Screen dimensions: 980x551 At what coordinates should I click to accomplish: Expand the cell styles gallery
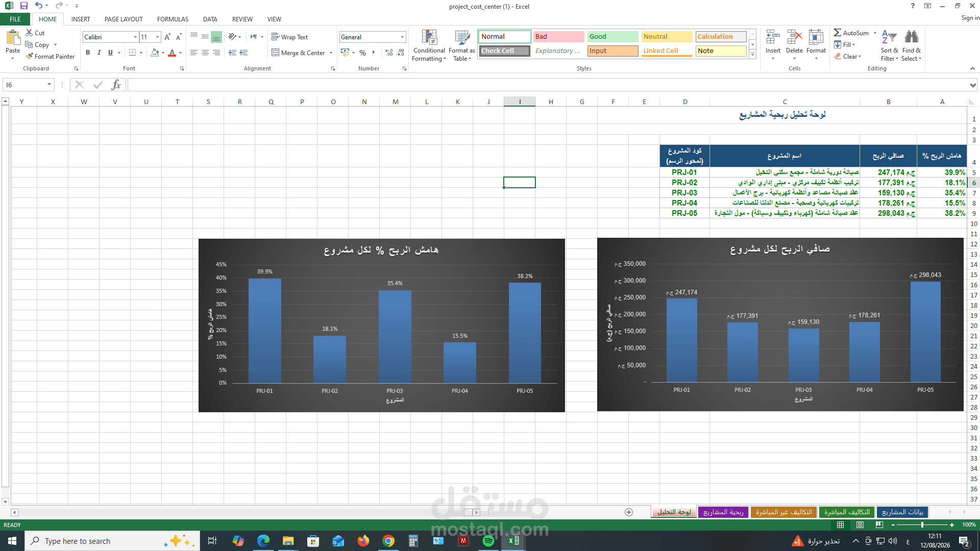(752, 55)
